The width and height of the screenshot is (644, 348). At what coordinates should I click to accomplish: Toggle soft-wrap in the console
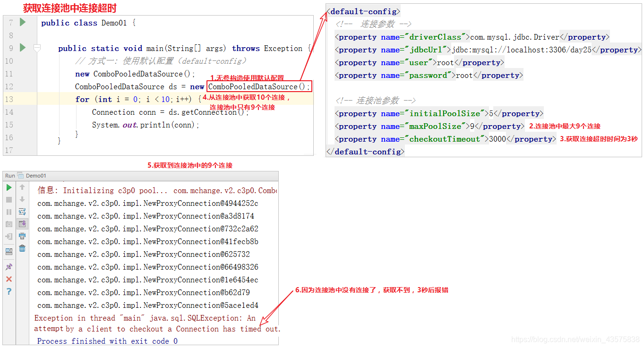(x=22, y=212)
